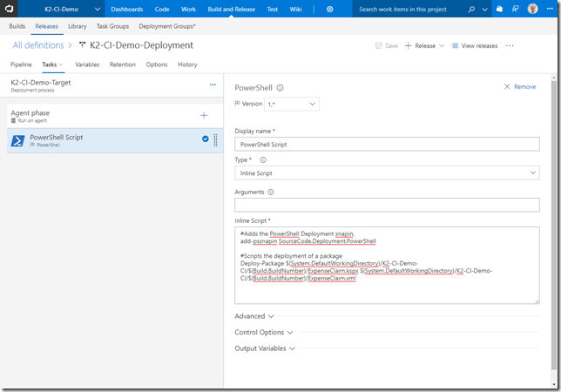Open the Test hub

(273, 9)
